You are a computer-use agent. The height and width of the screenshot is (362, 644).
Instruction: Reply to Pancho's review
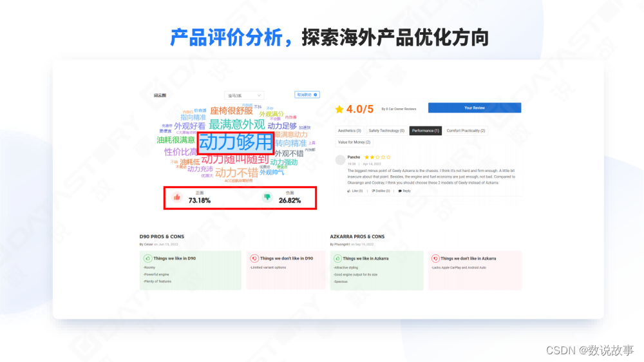404,191
